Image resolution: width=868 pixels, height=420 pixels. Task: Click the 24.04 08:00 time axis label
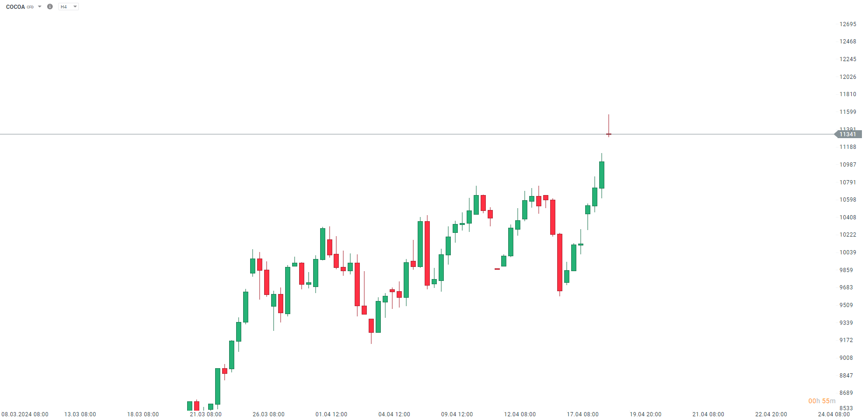click(834, 414)
